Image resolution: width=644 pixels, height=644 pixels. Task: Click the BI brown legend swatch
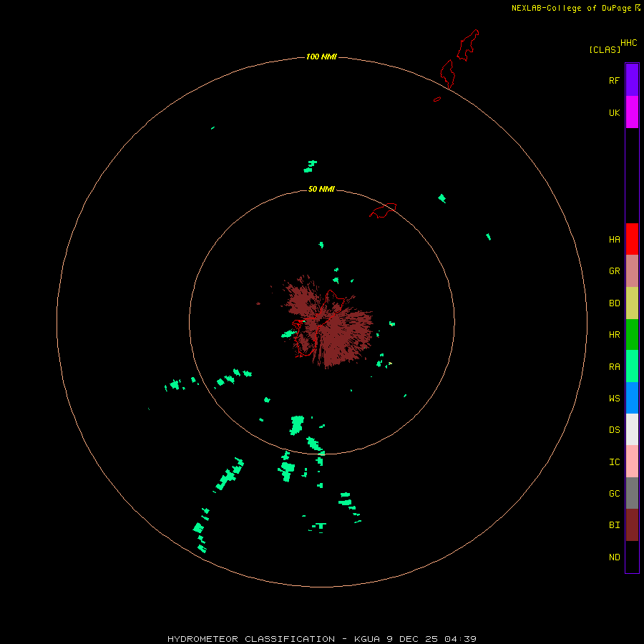click(632, 525)
